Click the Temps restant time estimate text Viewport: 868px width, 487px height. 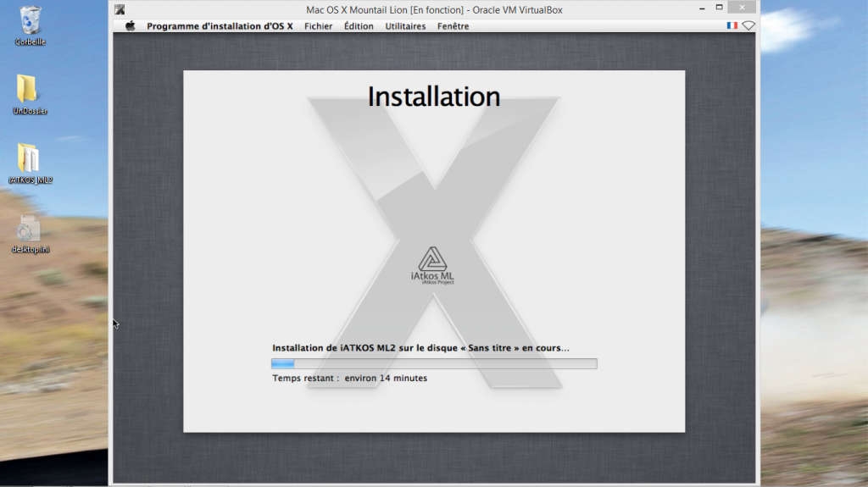349,378
